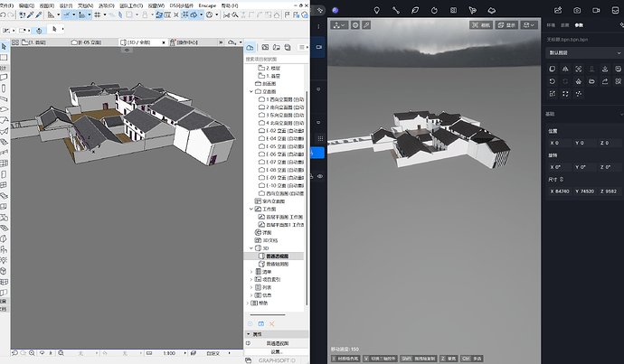Screen dimensions: 624x364
Task: Click the leaf icon in the top toolbar
Action: tap(416, 10)
